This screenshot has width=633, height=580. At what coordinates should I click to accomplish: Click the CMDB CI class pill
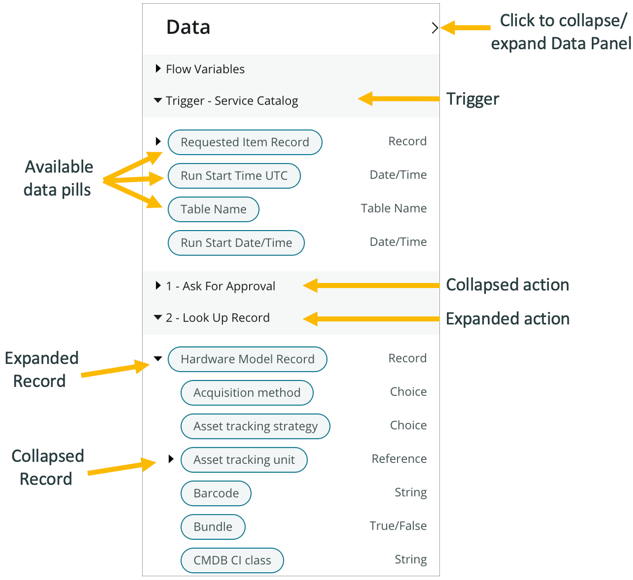[x=232, y=560]
